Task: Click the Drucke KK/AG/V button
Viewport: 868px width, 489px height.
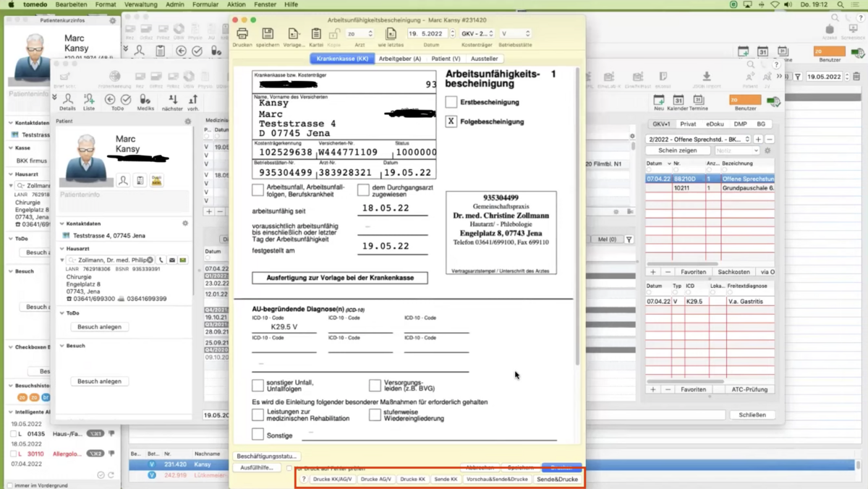Action: (333, 479)
